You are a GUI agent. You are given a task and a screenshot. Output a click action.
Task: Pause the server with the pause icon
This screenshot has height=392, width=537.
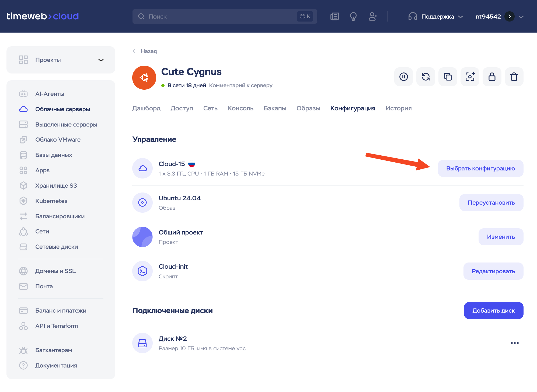coord(403,77)
